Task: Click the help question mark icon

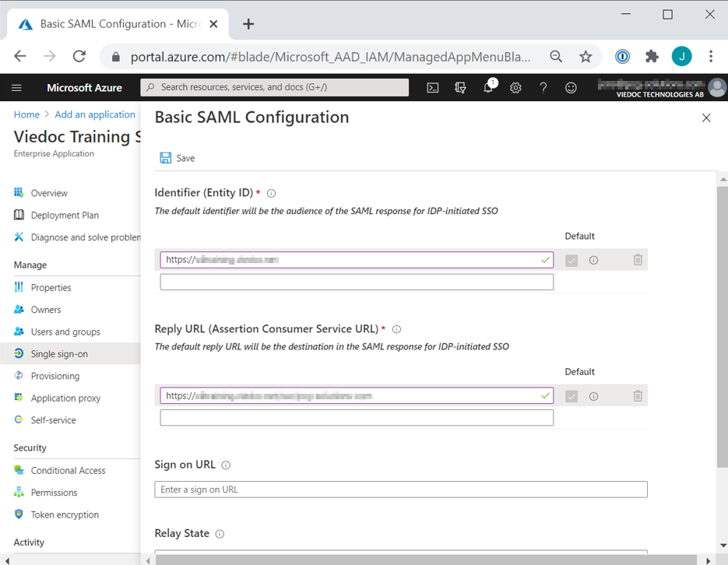Action: 543,88
